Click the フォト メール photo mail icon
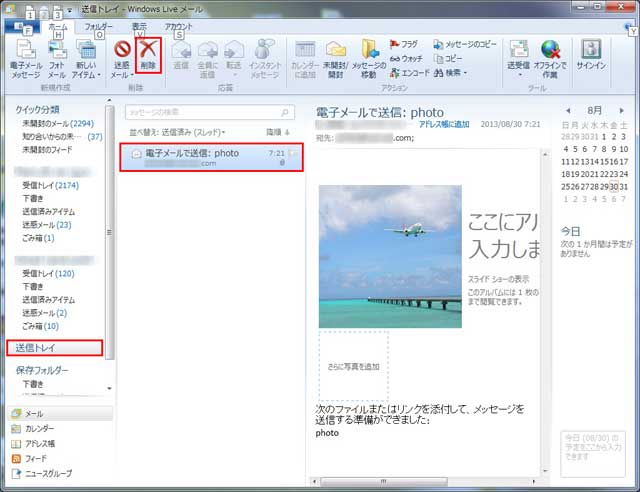The width and height of the screenshot is (640, 492). 58,58
